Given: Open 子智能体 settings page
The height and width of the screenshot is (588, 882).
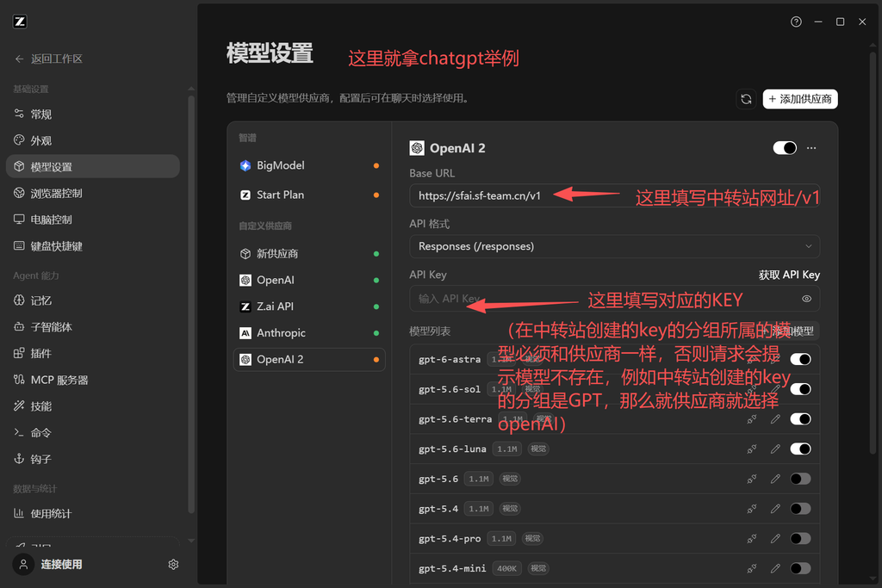Looking at the screenshot, I should click(93, 327).
